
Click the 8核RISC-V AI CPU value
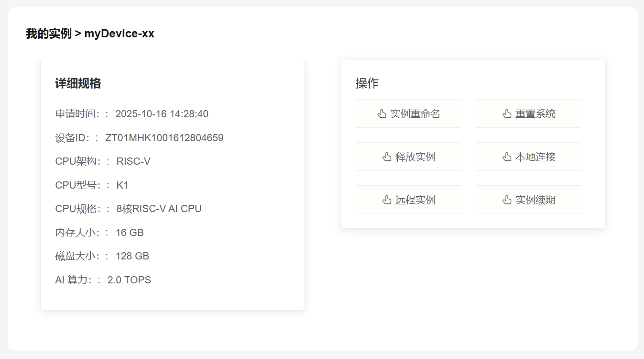(159, 209)
